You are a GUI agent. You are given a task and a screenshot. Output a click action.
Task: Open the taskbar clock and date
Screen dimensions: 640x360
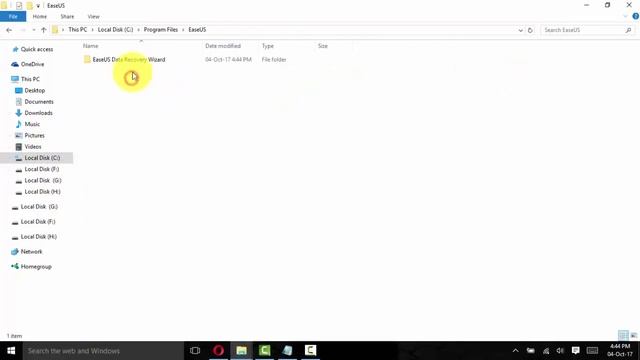click(x=620, y=351)
